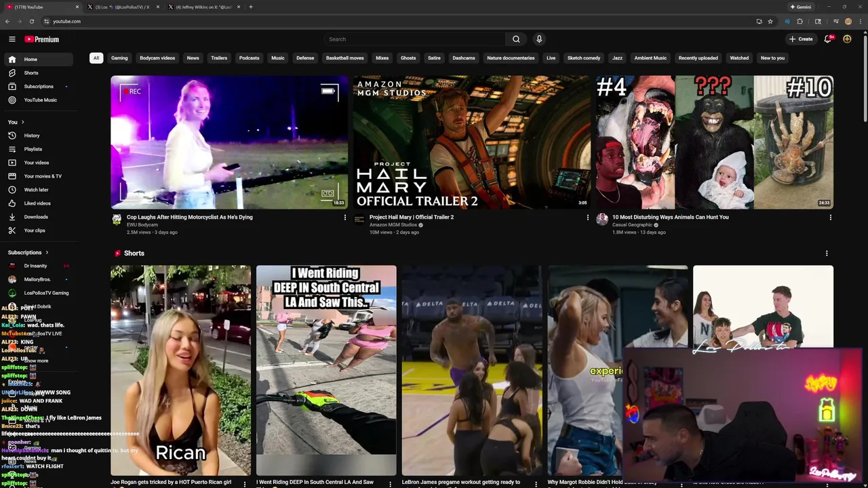Image resolution: width=868 pixels, height=488 pixels.
Task: Open YouTube Music from the sidebar
Action: click(40, 100)
